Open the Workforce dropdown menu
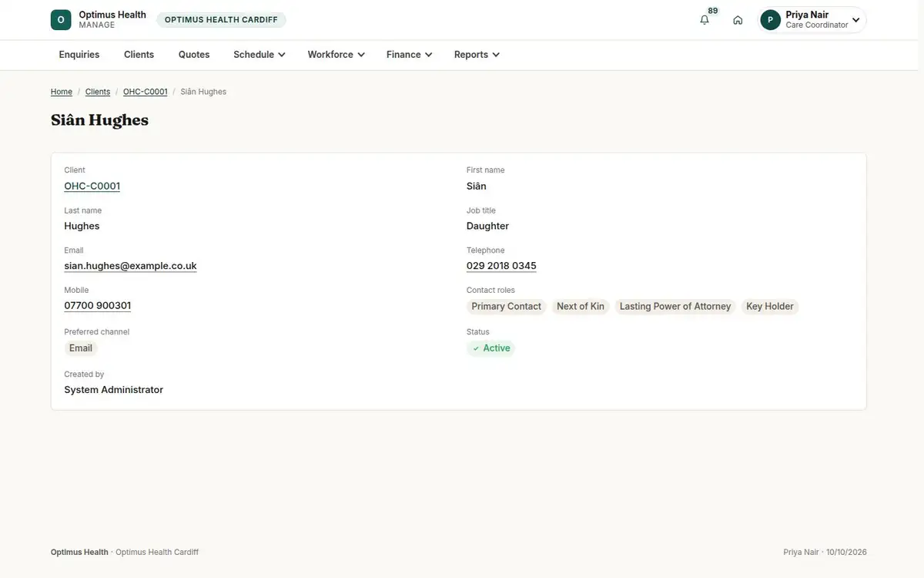 [x=336, y=55]
